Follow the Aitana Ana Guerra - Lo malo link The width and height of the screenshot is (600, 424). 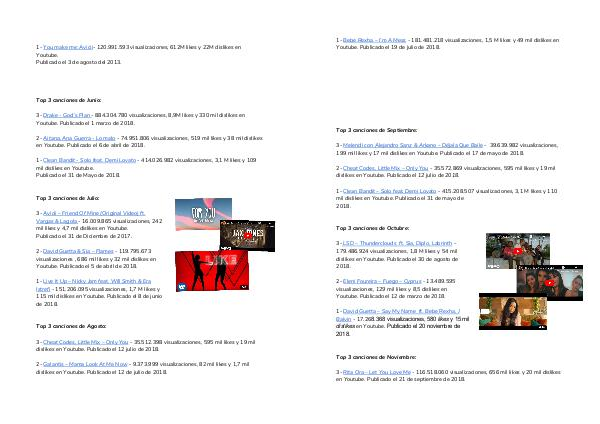(80, 137)
